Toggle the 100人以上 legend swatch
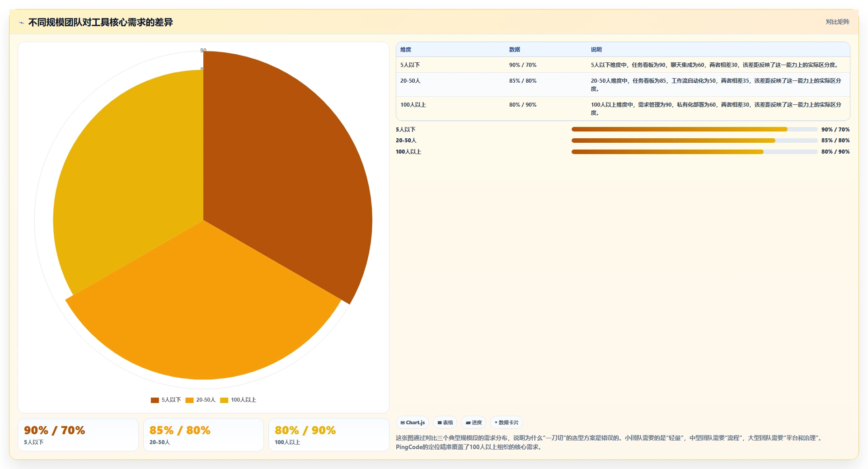Screen dimensions: 868x469 (x=224, y=400)
